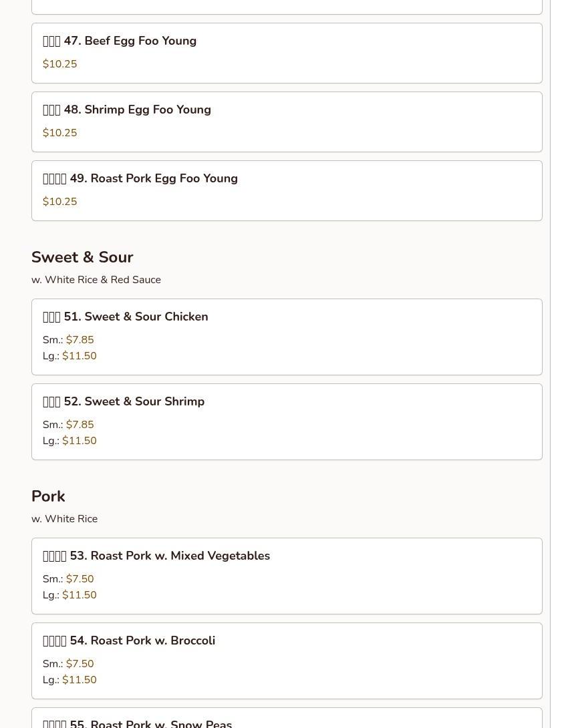The height and width of the screenshot is (728, 564).
Task: Pick large $11.50 Sweet & Sour Chicken
Action: tap(79, 356)
